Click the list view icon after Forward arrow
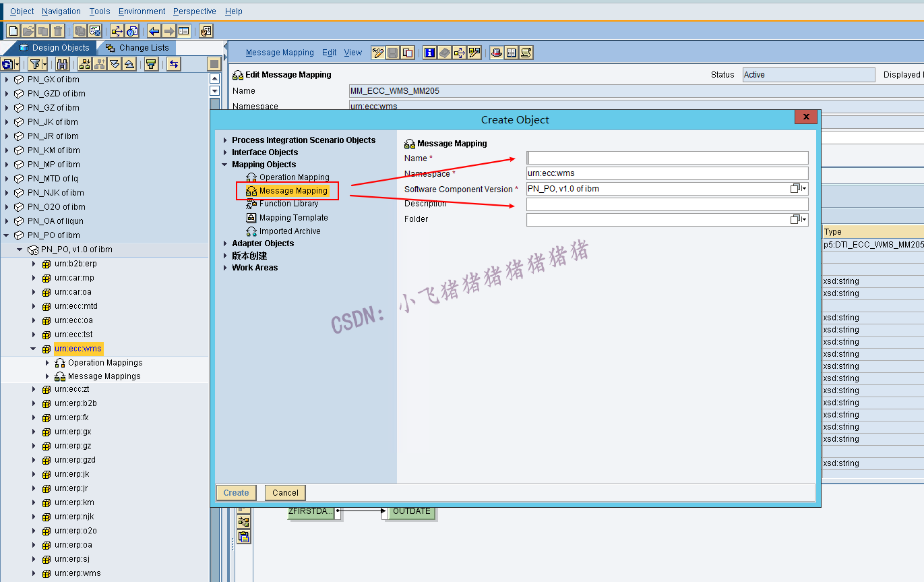Viewport: 924px width, 582px height. (x=184, y=31)
